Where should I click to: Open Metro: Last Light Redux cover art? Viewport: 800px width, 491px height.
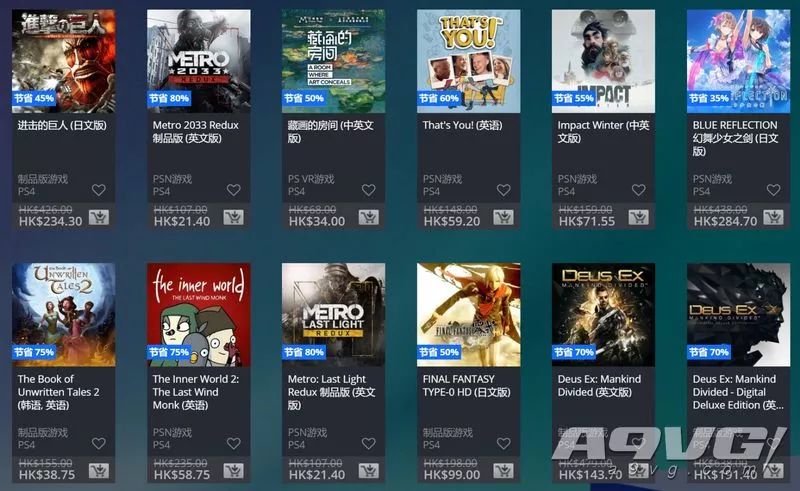click(333, 314)
